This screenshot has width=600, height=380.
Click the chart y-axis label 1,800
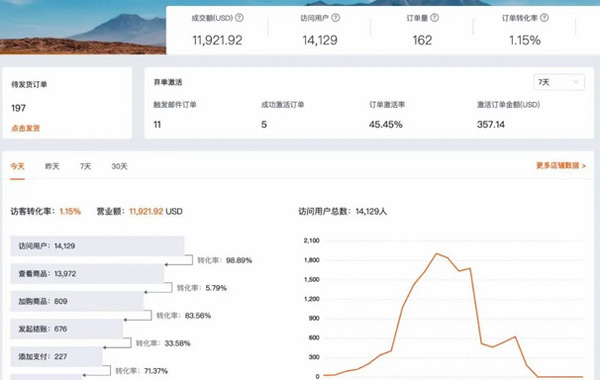(311, 260)
